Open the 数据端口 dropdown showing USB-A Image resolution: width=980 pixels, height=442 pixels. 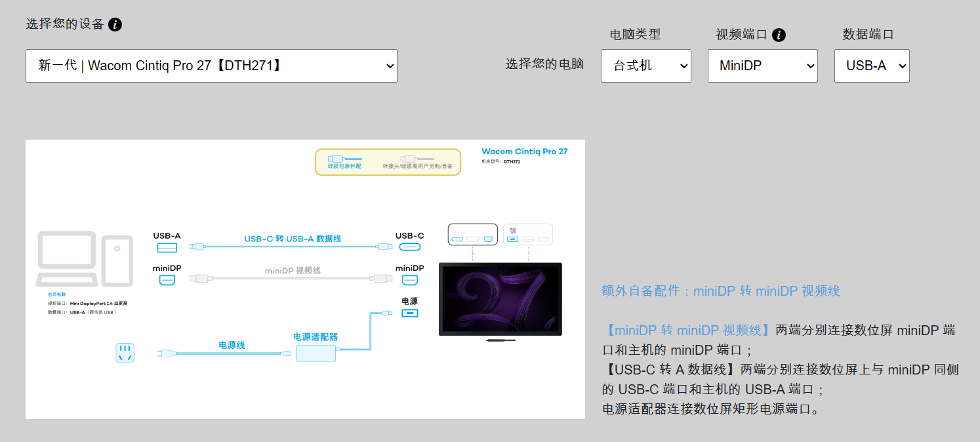tap(872, 66)
